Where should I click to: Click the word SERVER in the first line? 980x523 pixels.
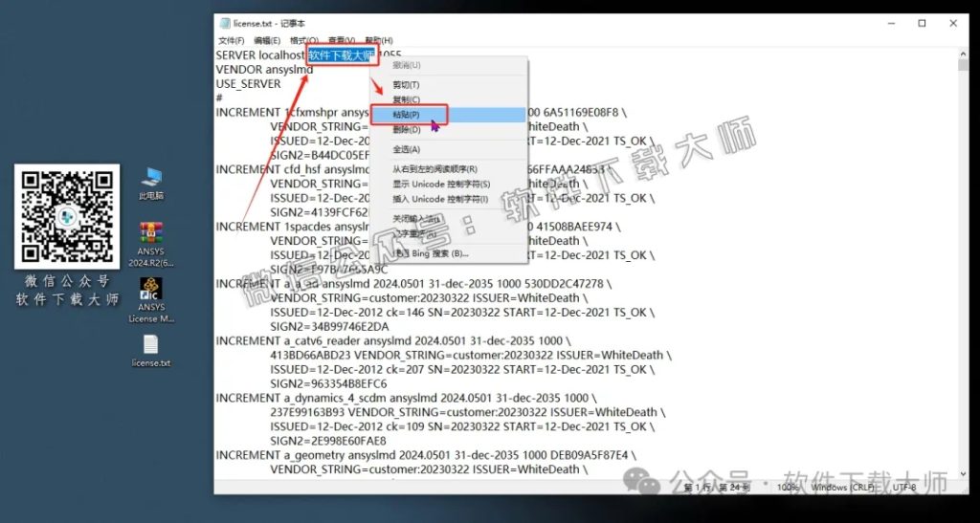point(235,54)
